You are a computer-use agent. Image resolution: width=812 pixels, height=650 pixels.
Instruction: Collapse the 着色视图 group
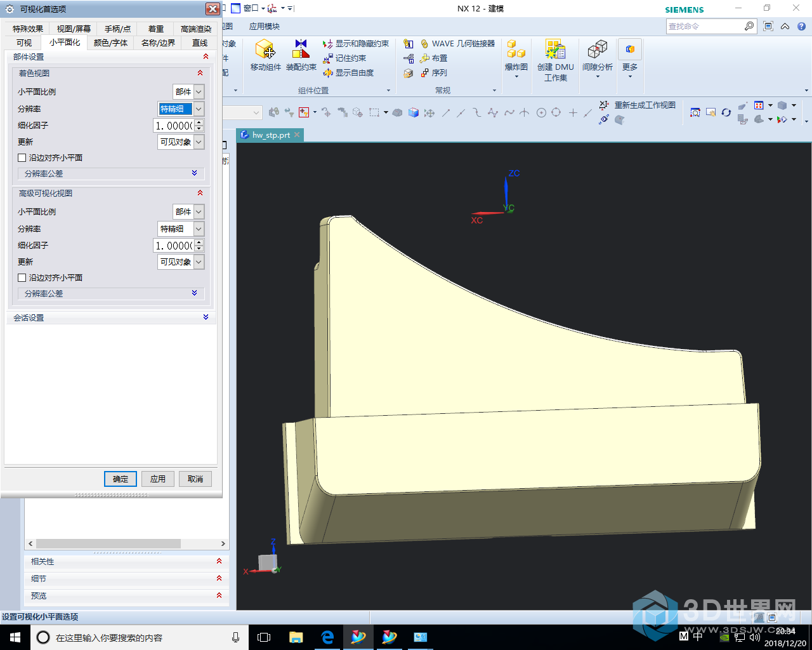point(111,74)
